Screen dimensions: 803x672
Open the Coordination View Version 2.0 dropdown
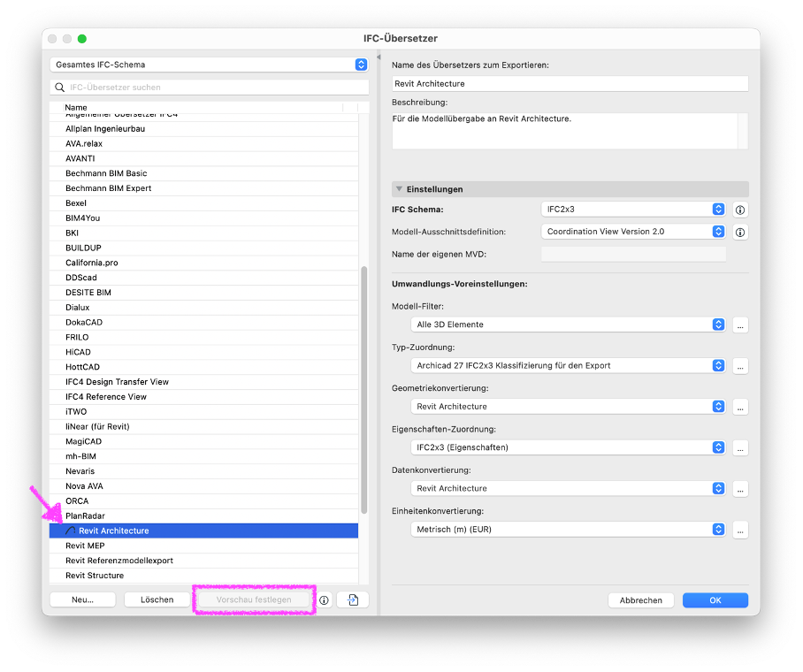coord(633,232)
